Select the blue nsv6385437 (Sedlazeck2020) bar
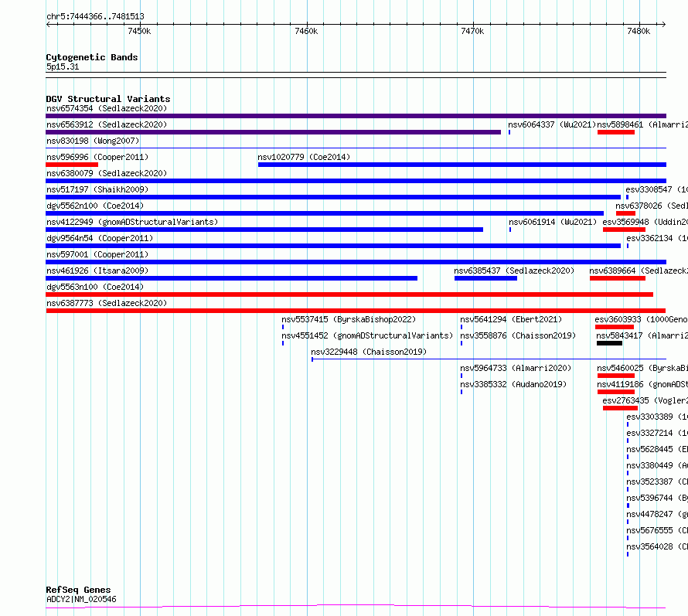 [x=485, y=278]
